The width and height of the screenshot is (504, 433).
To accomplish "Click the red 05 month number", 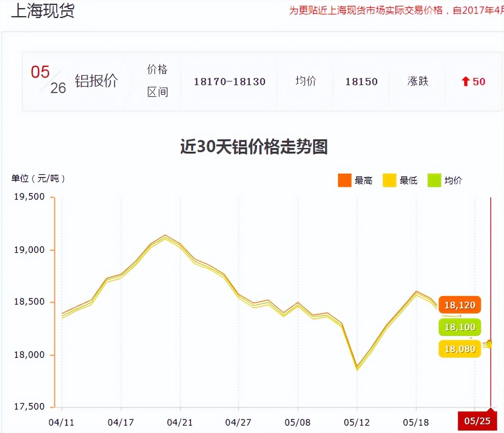I will pos(40,72).
